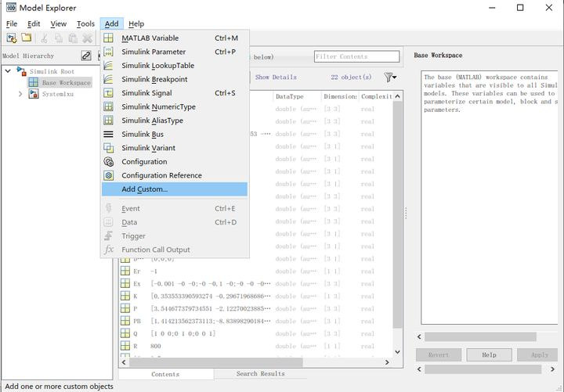Image resolution: width=564 pixels, height=392 pixels.
Task: Click the open folder toolbar icon
Action: coord(27,38)
